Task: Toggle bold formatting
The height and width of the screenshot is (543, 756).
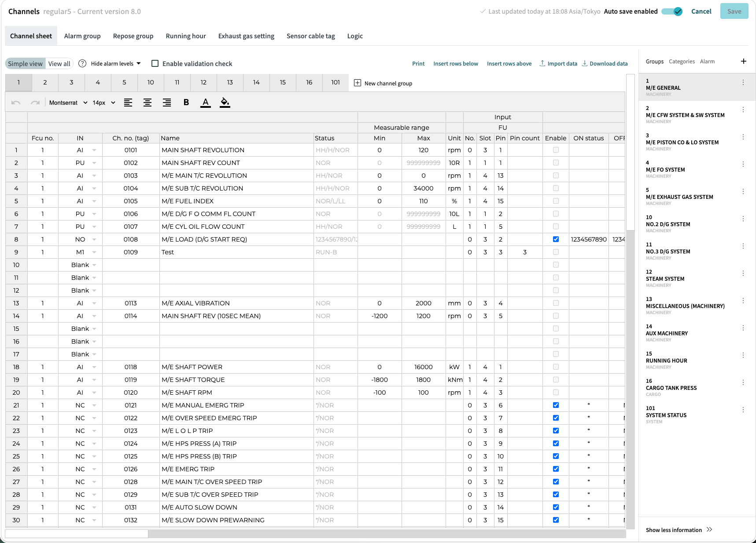Action: (186, 103)
